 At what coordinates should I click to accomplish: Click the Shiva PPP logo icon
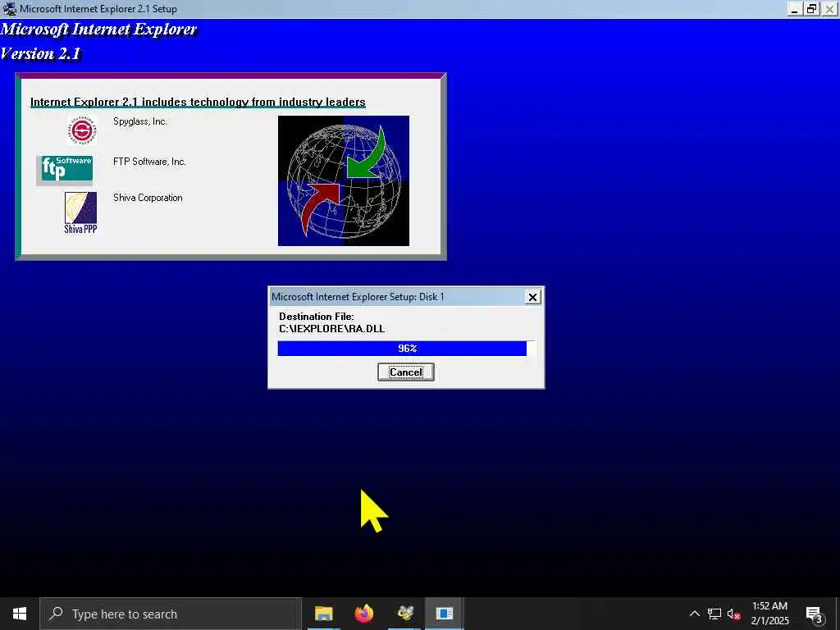pyautogui.click(x=81, y=212)
